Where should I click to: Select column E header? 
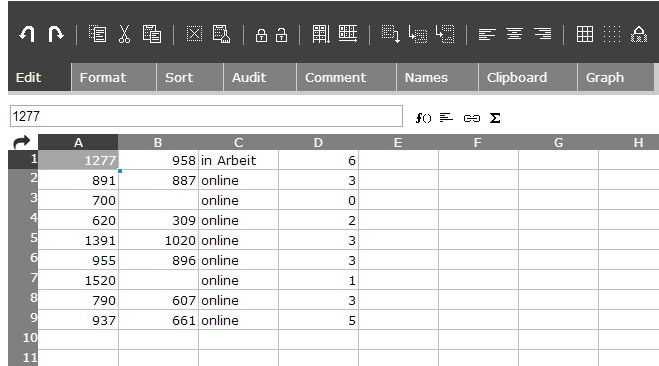click(398, 142)
